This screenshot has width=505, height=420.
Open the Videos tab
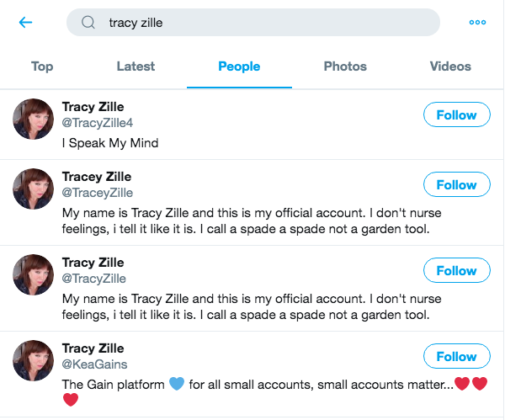click(x=450, y=66)
